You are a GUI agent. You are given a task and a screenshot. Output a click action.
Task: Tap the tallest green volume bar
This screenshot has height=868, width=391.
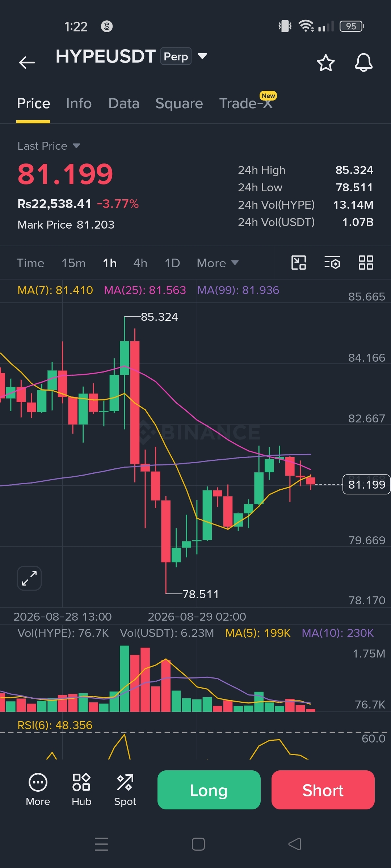[x=125, y=679]
